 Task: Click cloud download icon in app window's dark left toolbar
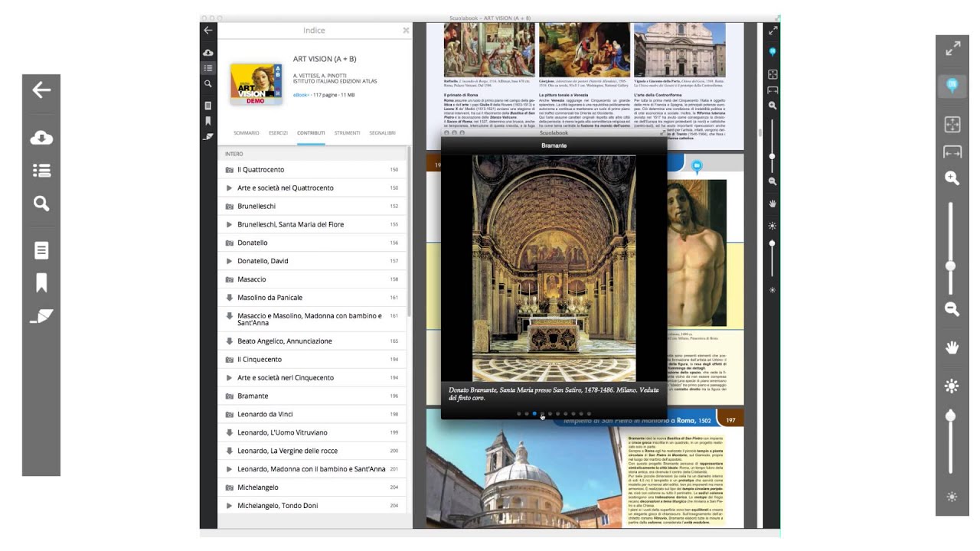tap(207, 53)
